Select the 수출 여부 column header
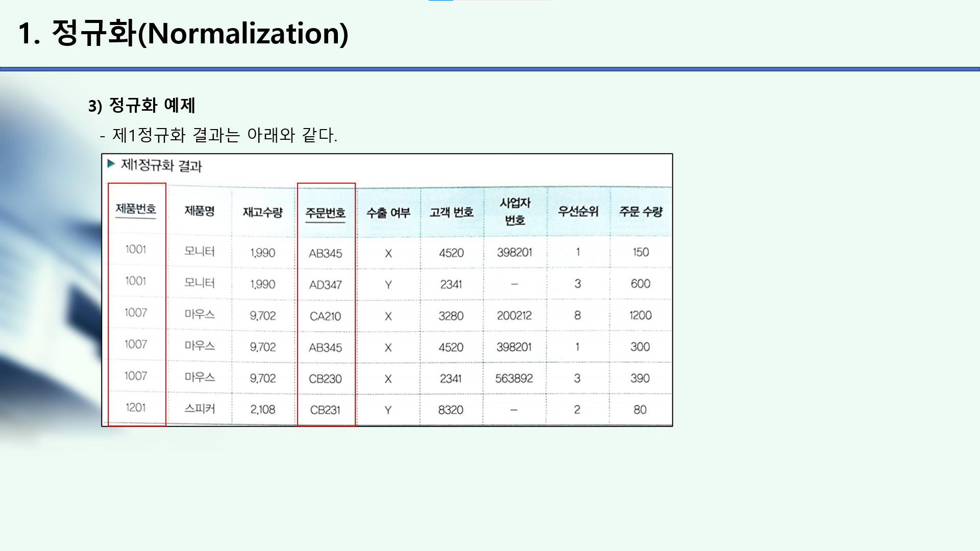980x551 pixels. coord(388,213)
